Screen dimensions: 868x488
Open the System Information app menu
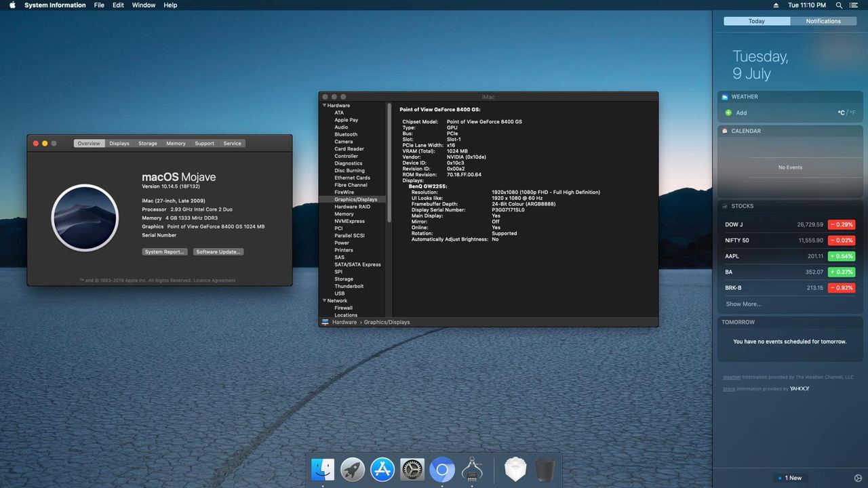[55, 5]
